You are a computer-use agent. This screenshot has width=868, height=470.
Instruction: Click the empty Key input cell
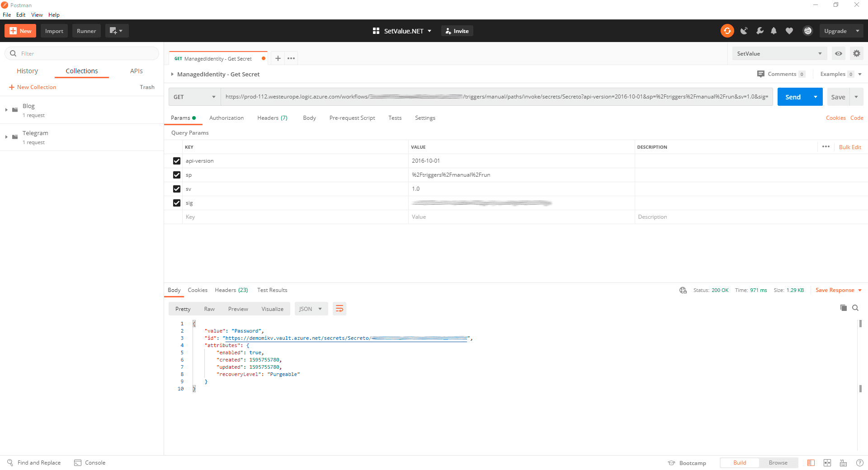296,217
